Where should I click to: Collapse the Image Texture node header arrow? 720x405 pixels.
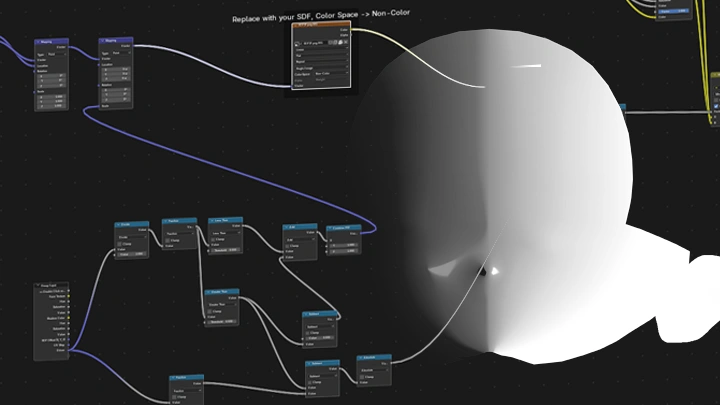tap(294, 25)
